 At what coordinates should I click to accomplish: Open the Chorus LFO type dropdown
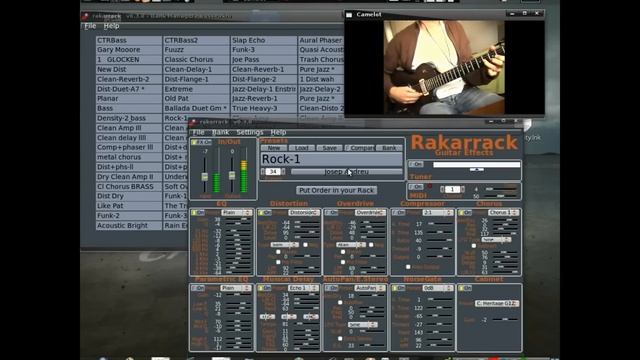pos(496,240)
